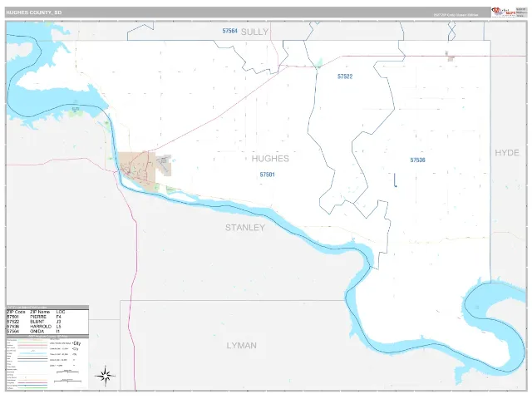Click the "STANLEY" county label
532x399 pixels.
click(x=245, y=228)
